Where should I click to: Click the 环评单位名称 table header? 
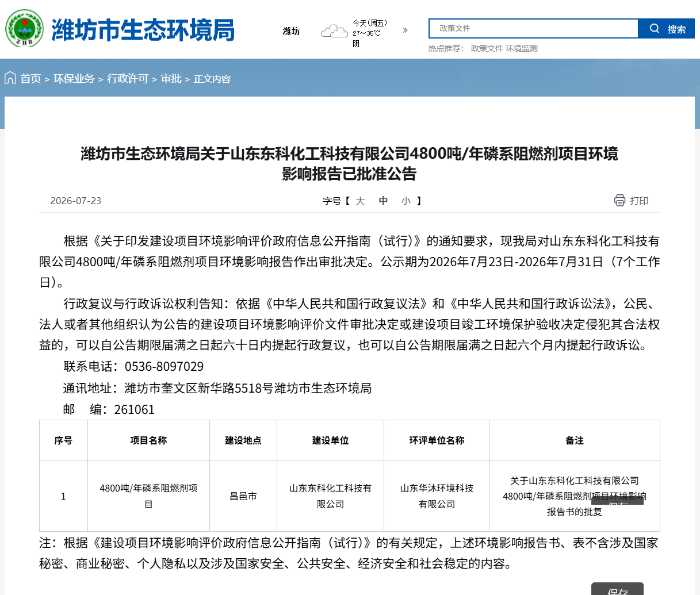tap(437, 440)
